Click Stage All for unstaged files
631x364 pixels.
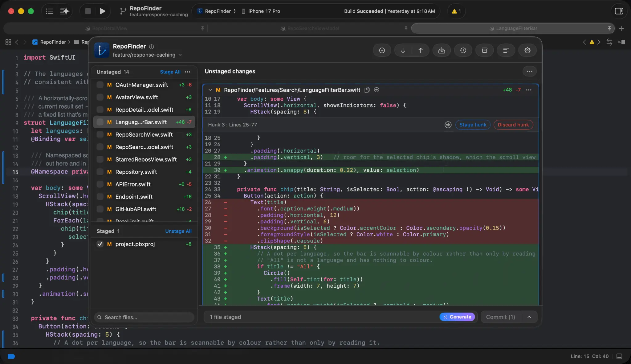[x=170, y=72]
